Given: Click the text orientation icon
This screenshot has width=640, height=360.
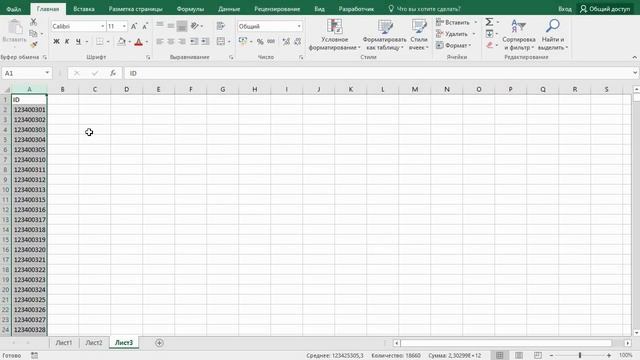Looking at the screenshot, I should pos(195,26).
